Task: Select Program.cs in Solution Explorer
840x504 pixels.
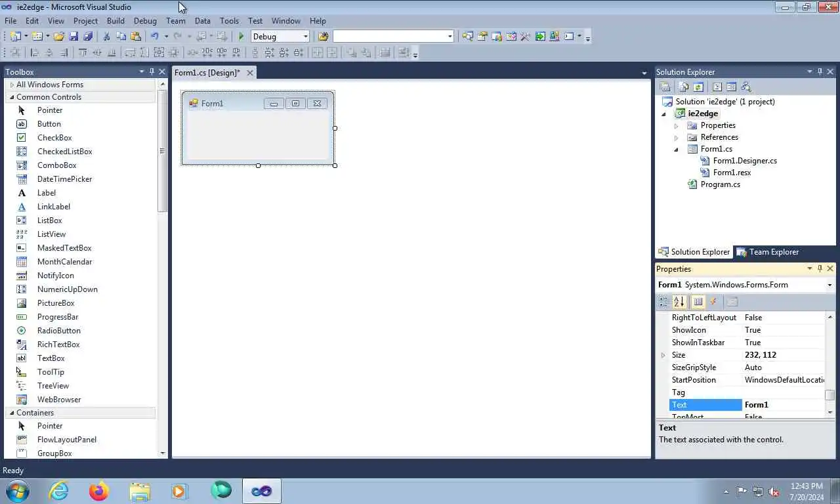Action: [720, 184]
